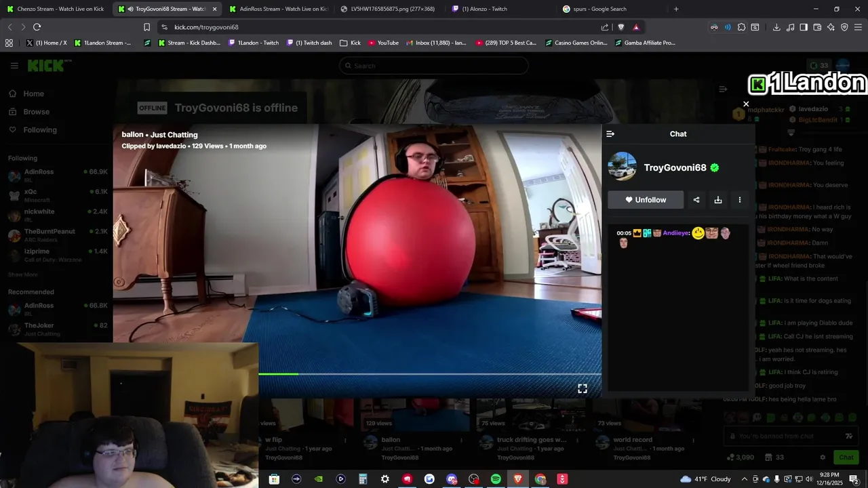The image size is (868, 488).
Task: Open Following in Kick sidebar
Action: [x=33, y=129]
